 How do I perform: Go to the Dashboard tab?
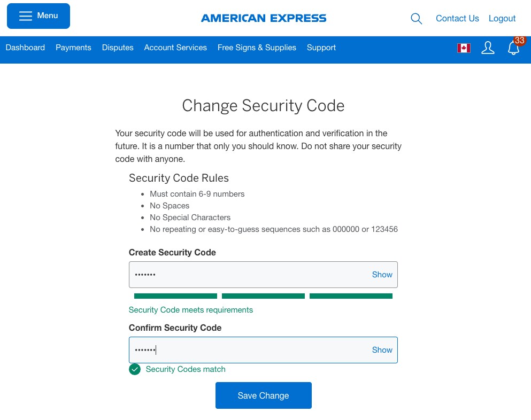point(25,48)
